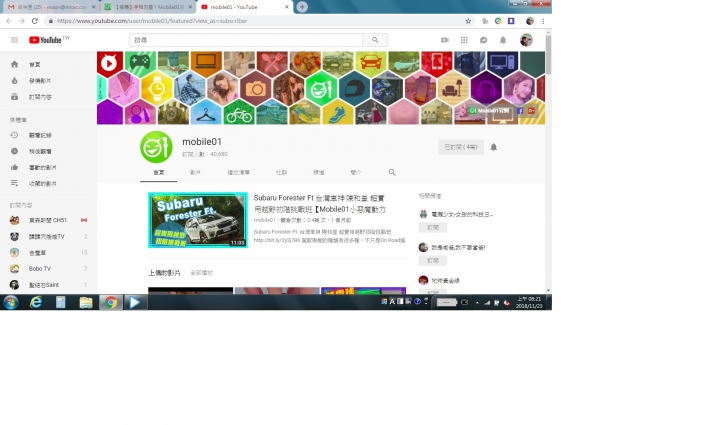Go forward with Chrome's forward arrow
This screenshot has width=720, height=425.
tap(22, 21)
